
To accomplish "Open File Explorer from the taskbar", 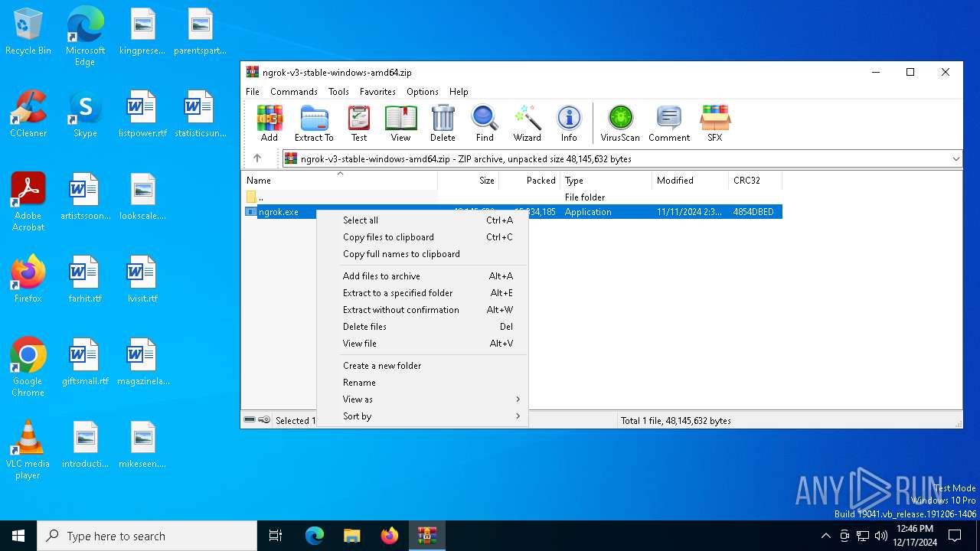I will tap(351, 536).
